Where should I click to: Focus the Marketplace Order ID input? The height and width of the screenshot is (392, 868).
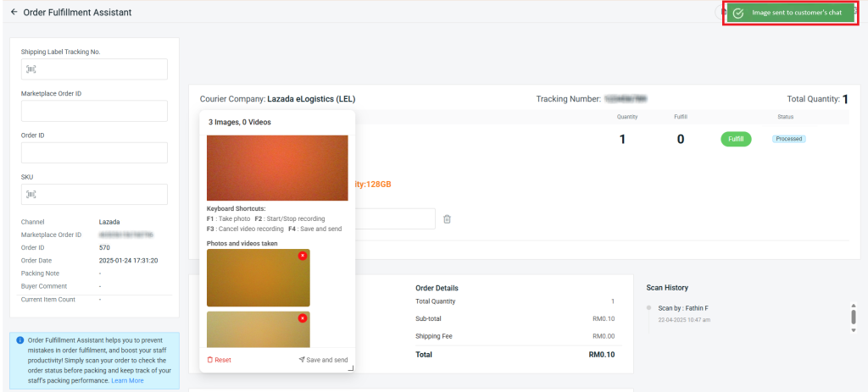pyautogui.click(x=94, y=111)
